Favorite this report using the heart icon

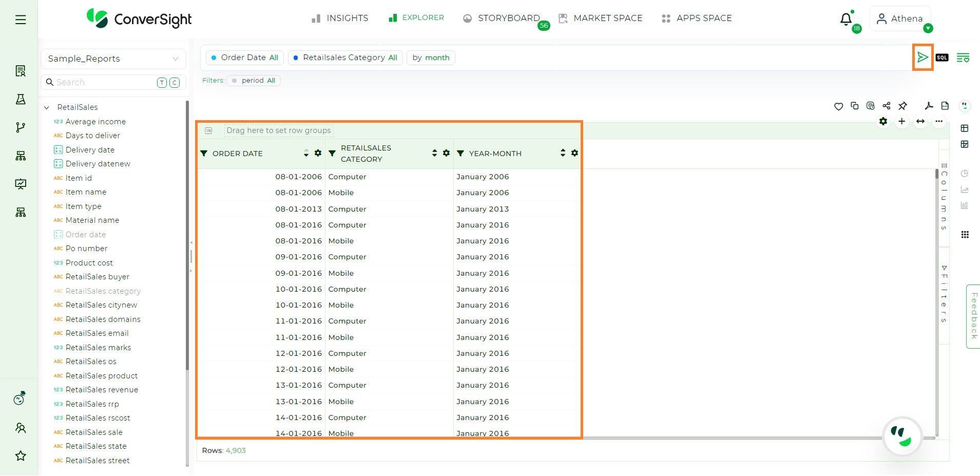point(838,106)
